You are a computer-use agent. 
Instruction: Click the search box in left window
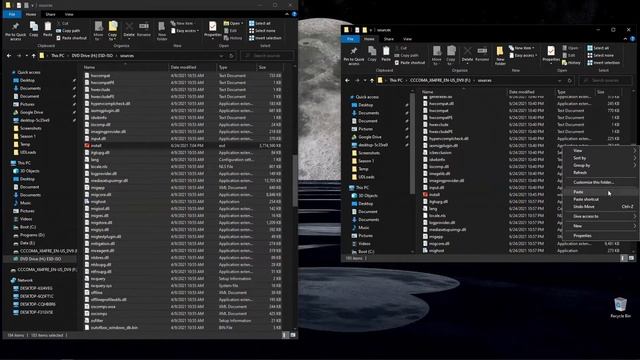(267, 56)
